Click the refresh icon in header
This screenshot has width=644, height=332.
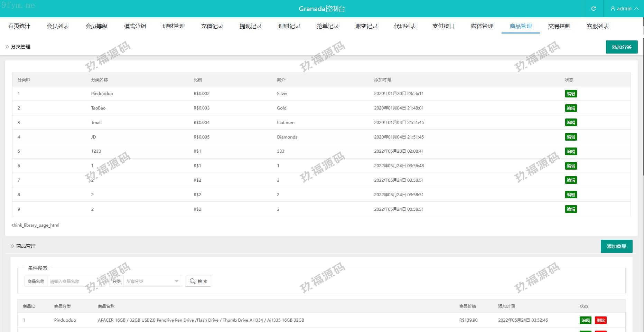[x=593, y=9]
